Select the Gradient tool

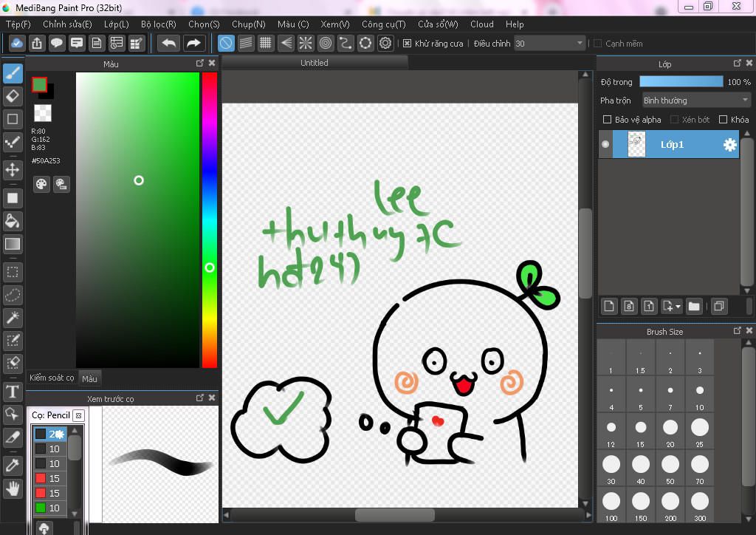(13, 244)
